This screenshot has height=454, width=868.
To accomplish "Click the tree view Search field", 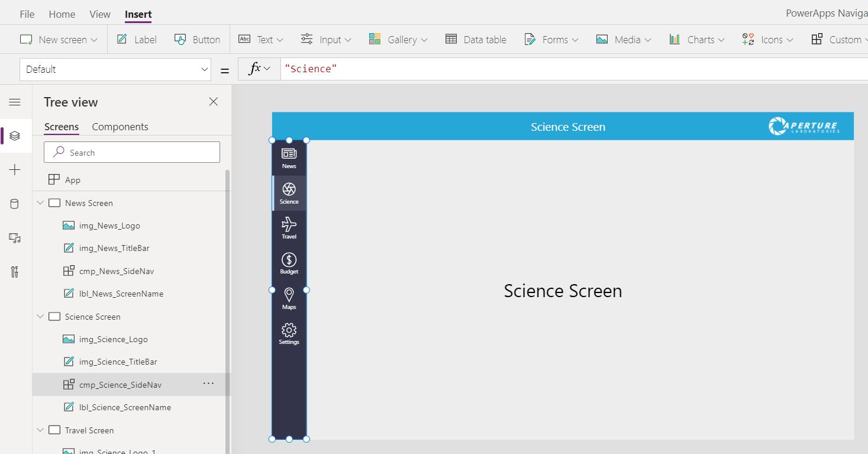I will point(132,152).
